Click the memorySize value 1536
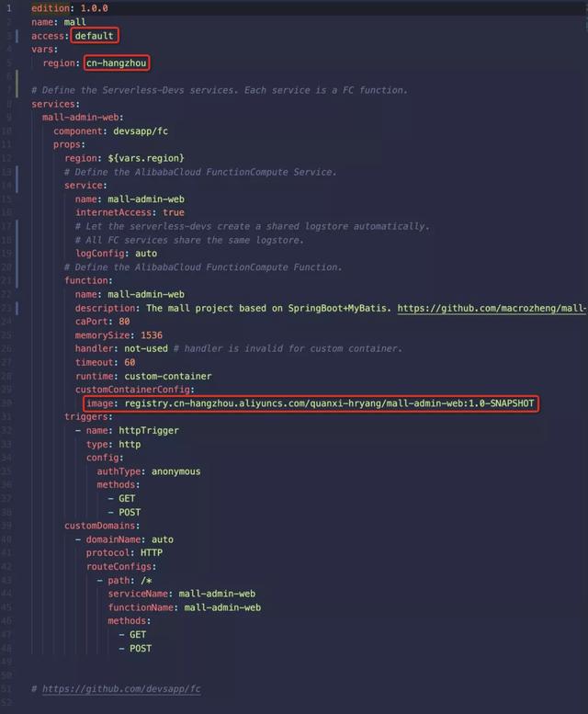This screenshot has height=714, width=588. pyautogui.click(x=152, y=335)
